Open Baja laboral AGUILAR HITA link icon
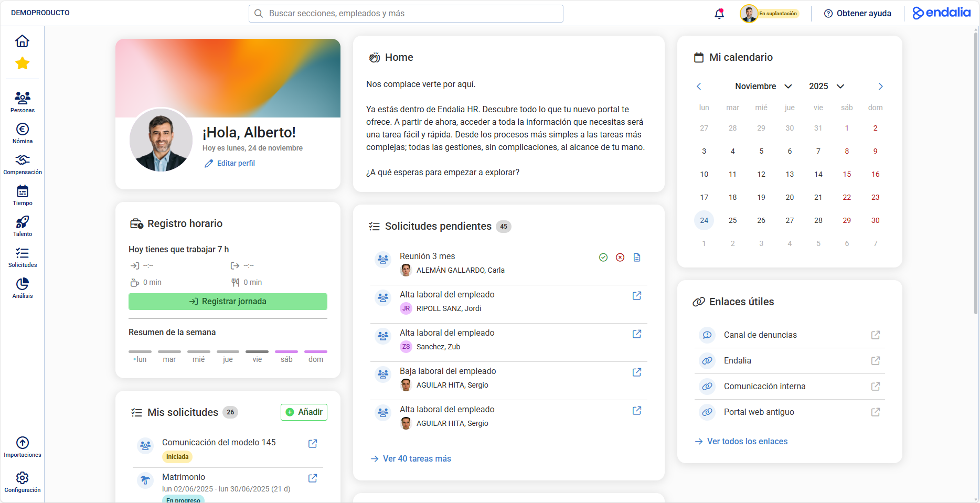The height and width of the screenshot is (503, 980). [x=637, y=372]
